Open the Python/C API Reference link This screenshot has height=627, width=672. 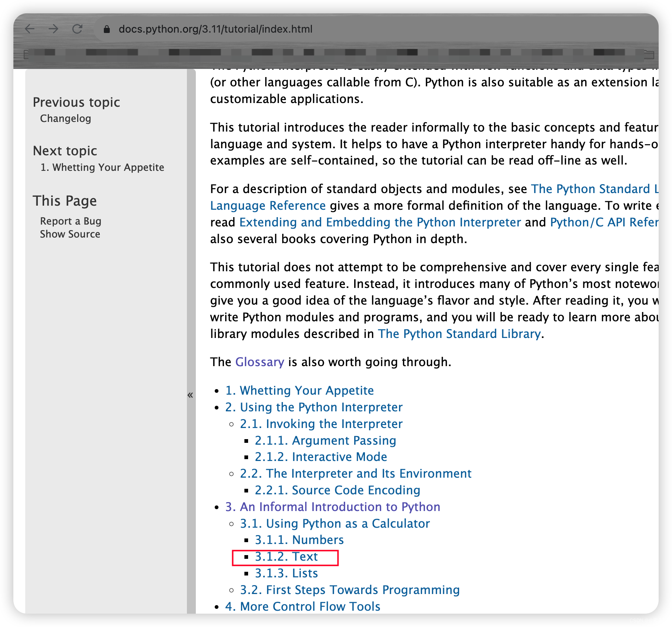[604, 222]
